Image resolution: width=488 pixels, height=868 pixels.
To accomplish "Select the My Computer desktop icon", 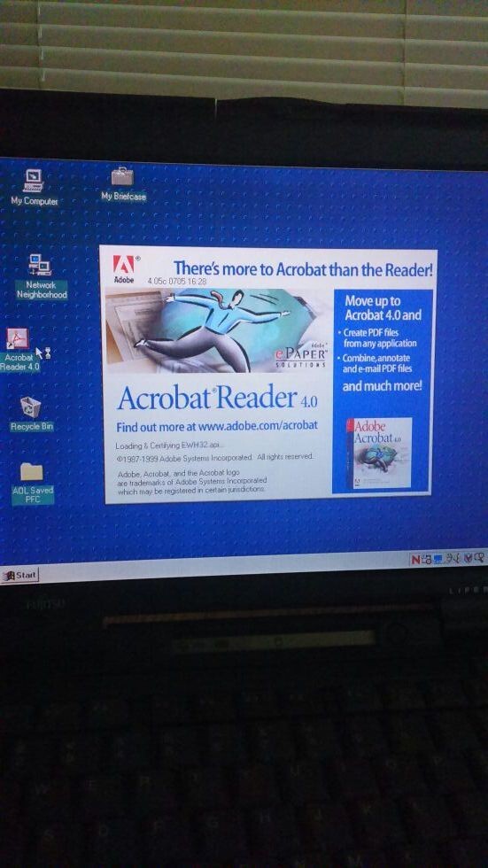I will click(34, 187).
